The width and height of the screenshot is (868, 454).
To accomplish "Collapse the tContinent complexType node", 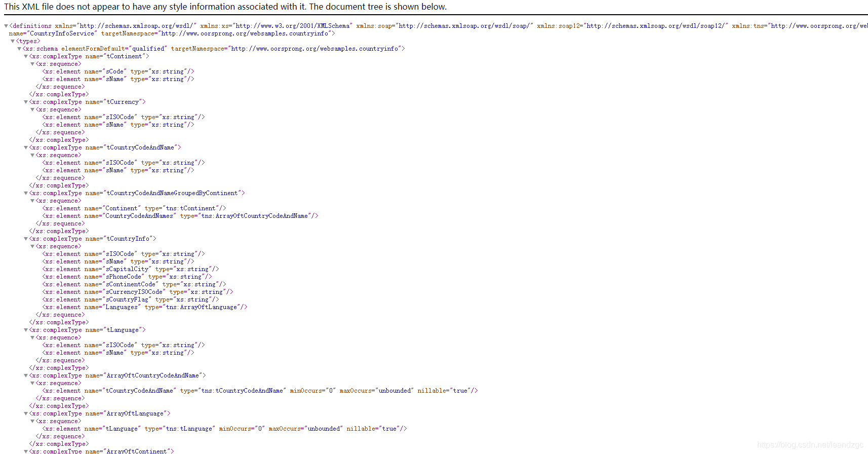I will [26, 56].
